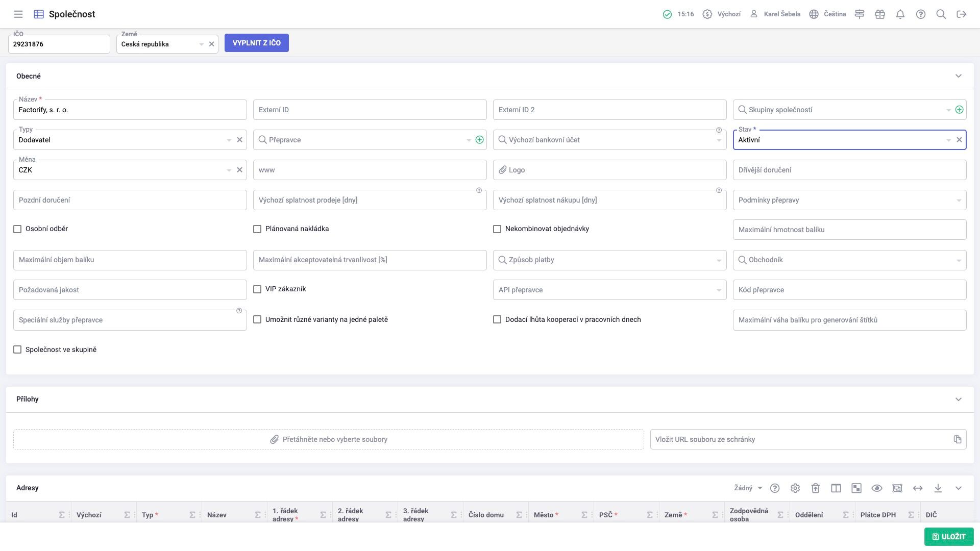This screenshot has width=980, height=551.
Task: Enable the Osobní odběr checkbox
Action: click(x=17, y=229)
